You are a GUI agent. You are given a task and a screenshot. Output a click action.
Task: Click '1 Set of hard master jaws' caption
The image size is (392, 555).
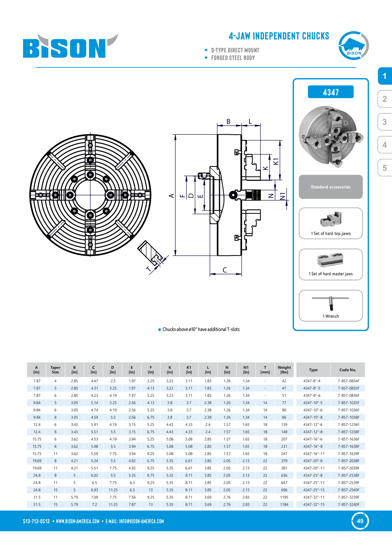pyautogui.click(x=331, y=274)
